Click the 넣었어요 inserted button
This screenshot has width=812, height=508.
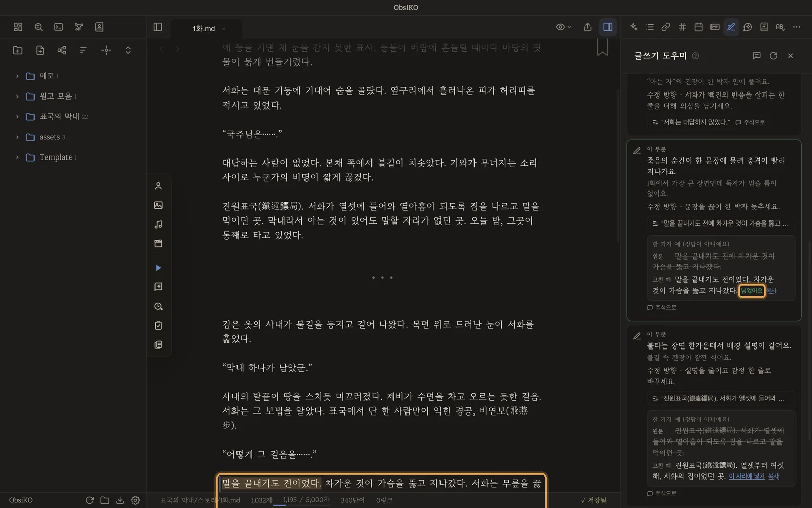pos(751,291)
